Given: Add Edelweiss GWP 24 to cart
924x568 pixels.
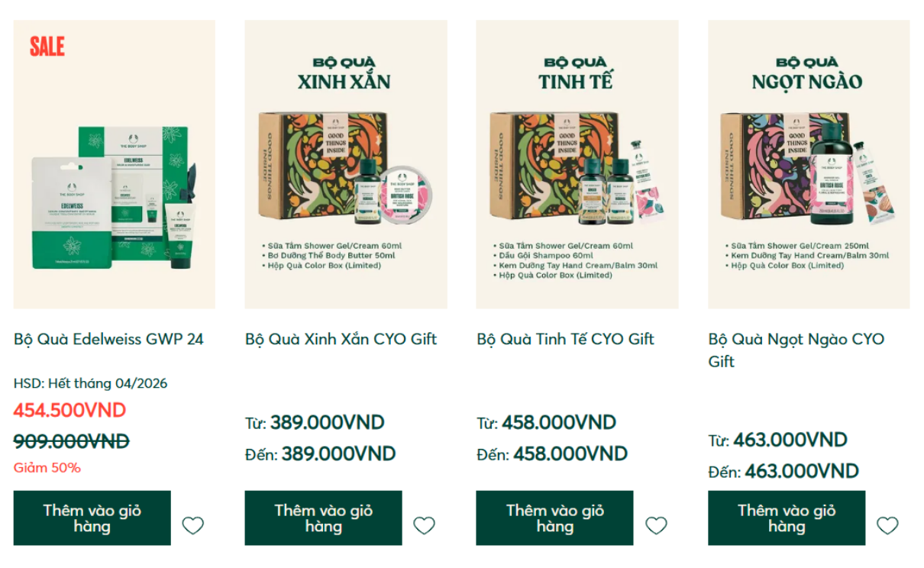Looking at the screenshot, I should point(92,518).
